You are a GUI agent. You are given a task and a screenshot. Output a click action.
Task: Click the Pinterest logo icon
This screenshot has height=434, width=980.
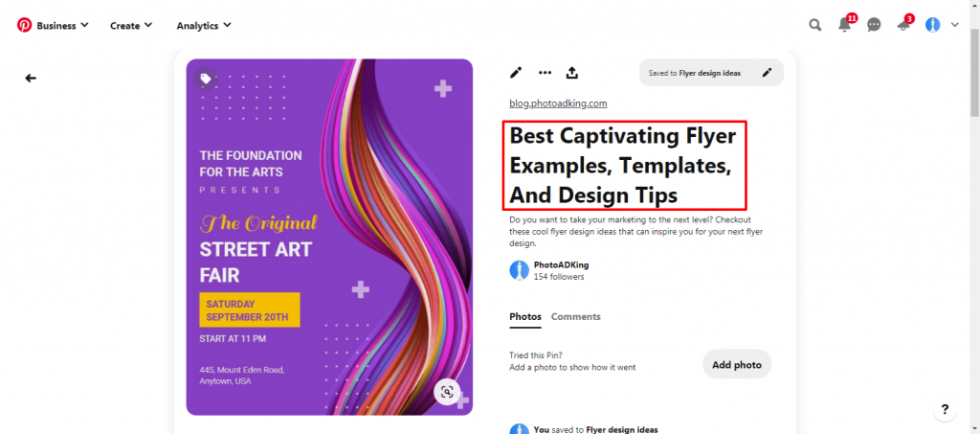[x=24, y=26]
